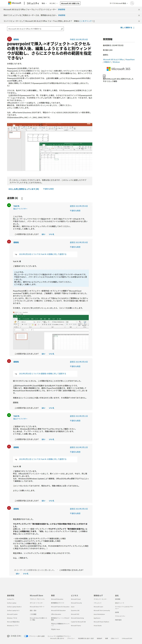Open プライバシーに関する選択 in the footer
The image size is (142, 644).
pyautogui.click(x=37, y=636)
